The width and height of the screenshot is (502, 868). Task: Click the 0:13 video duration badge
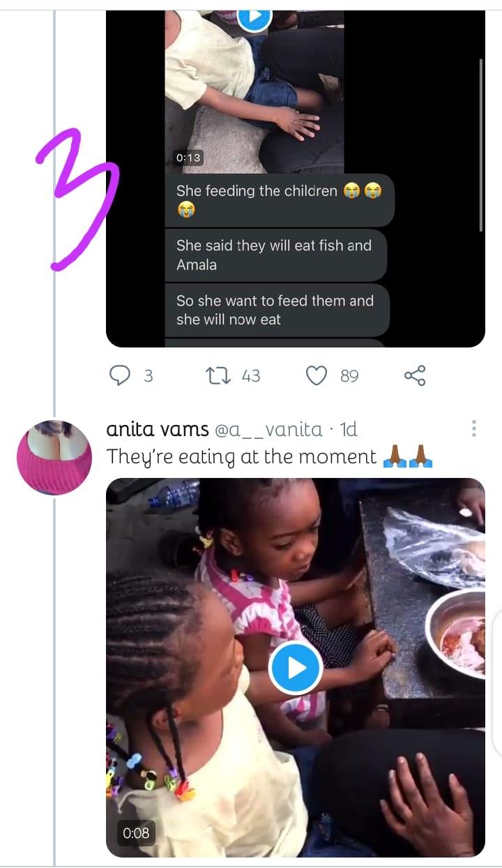pos(188,158)
